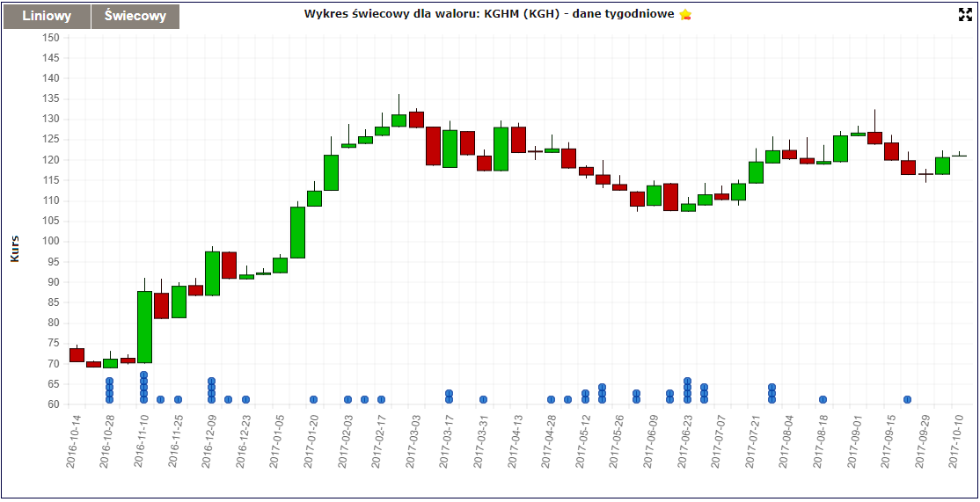Click the single blue dot at 2017-02-17
Screen dimensions: 980x502
382,400
